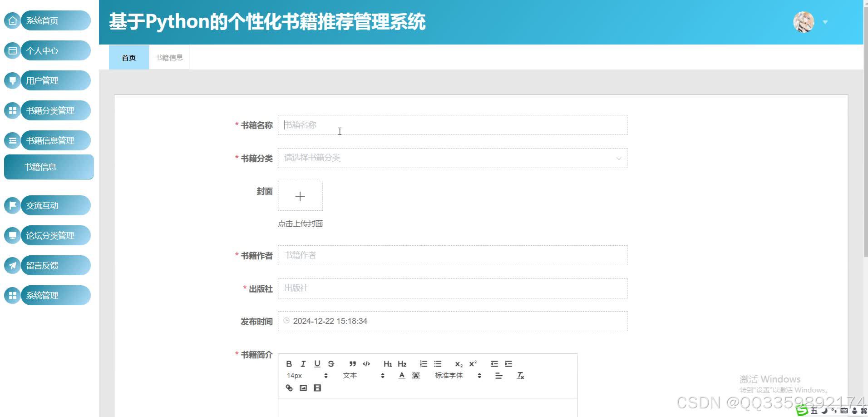Open the code view tool
This screenshot has height=417, width=868.
(x=366, y=363)
